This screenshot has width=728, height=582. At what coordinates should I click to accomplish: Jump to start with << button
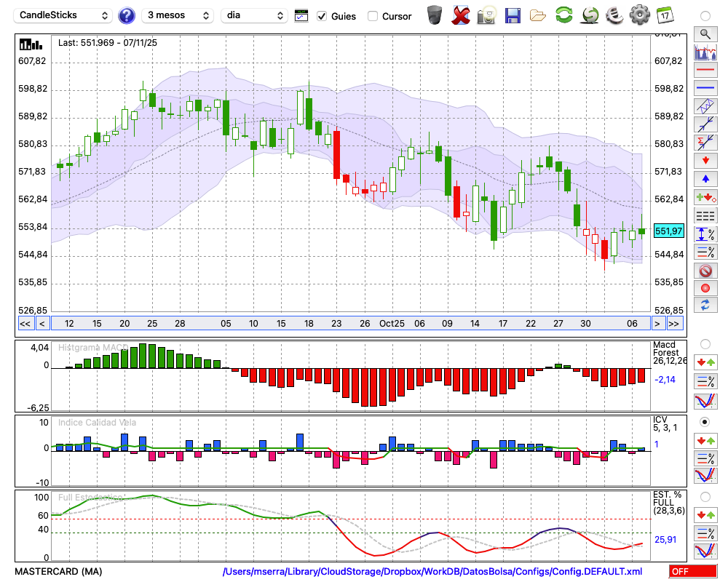click(25, 324)
